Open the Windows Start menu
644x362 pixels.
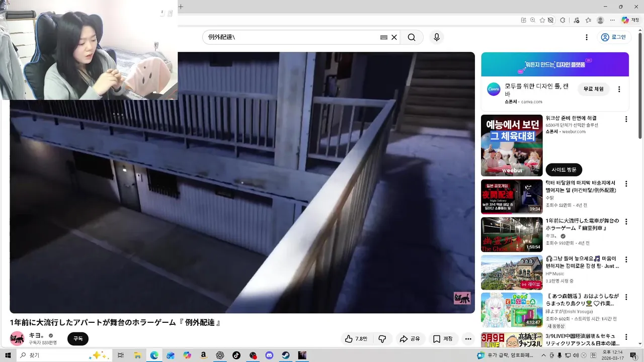[x=8, y=355]
